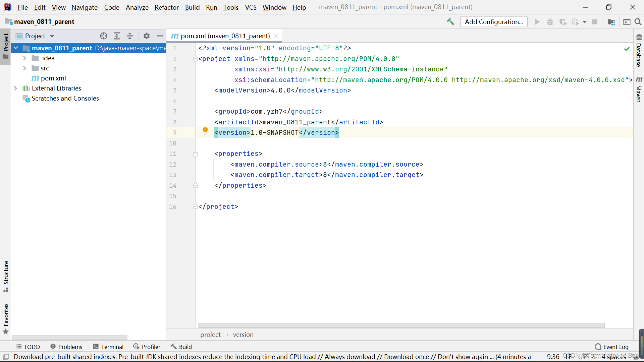The height and width of the screenshot is (362, 644).
Task: Click the Profiler run icon in toolbar
Action: (575, 22)
